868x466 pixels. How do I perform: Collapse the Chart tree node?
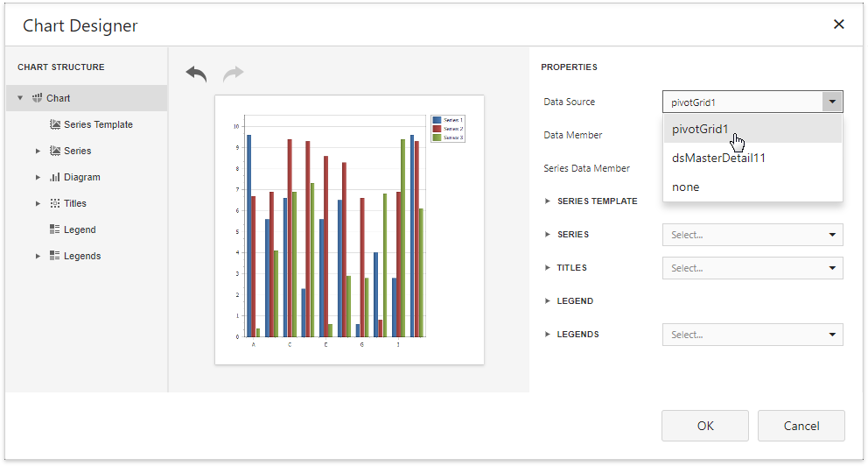coord(20,98)
